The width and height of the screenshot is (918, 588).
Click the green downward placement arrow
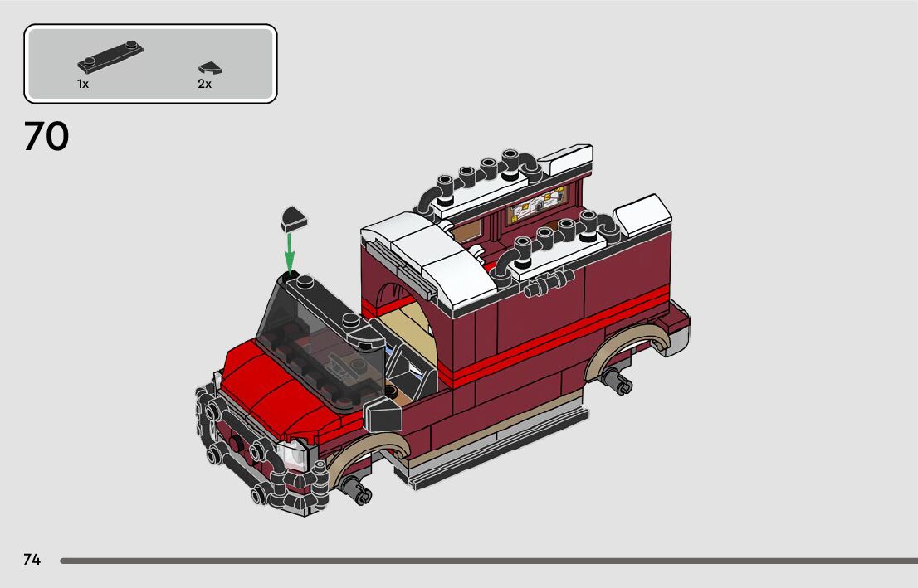pyautogui.click(x=290, y=249)
